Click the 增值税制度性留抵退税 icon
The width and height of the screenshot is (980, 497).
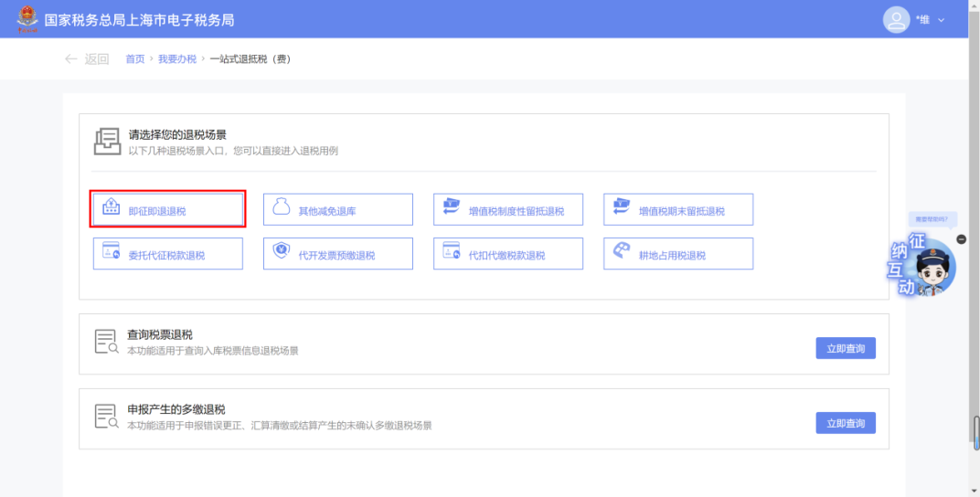tap(451, 208)
